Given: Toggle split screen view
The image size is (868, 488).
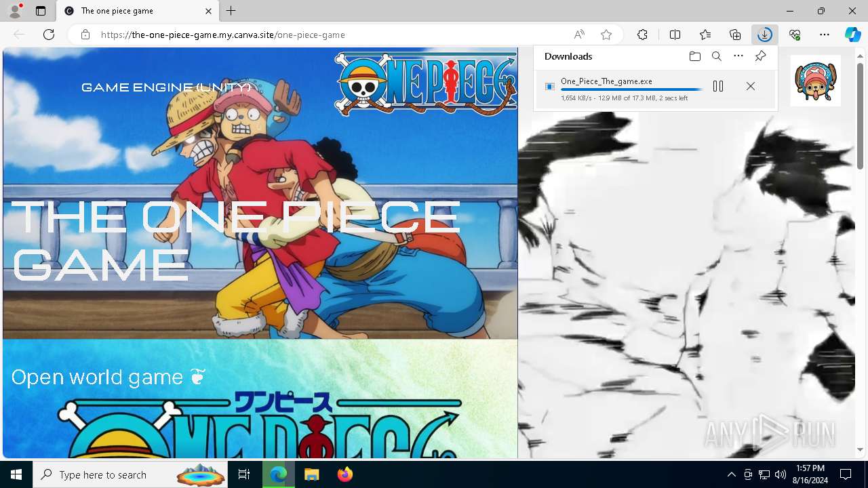Looking at the screenshot, I should coord(675,35).
